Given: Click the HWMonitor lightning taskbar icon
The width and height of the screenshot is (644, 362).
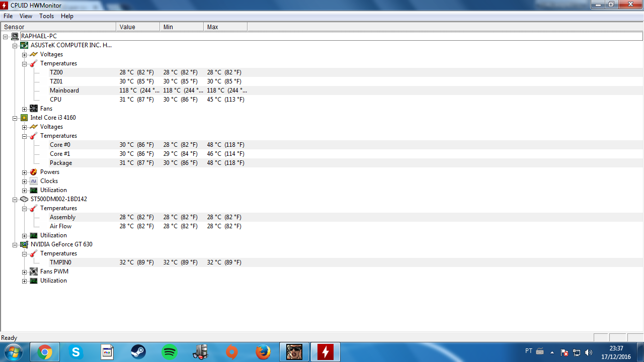Looking at the screenshot, I should point(326,352).
